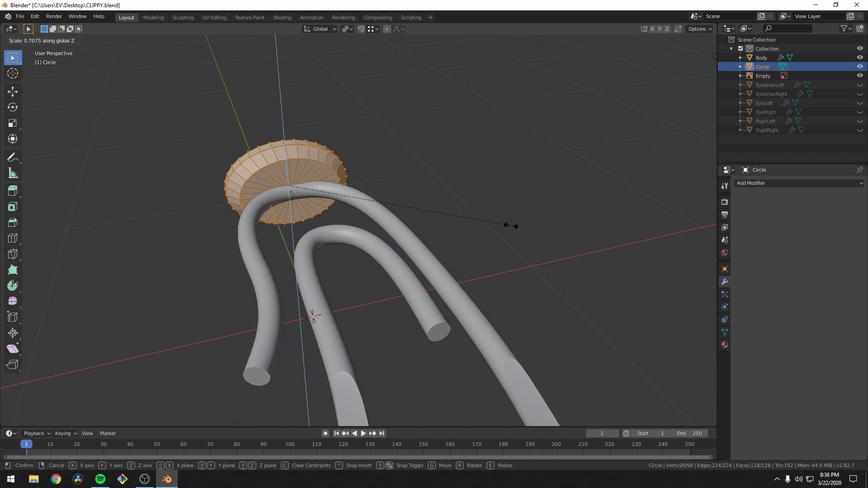Select the Move tool in the toolbar
Image resolution: width=868 pixels, height=488 pixels.
pos(12,91)
